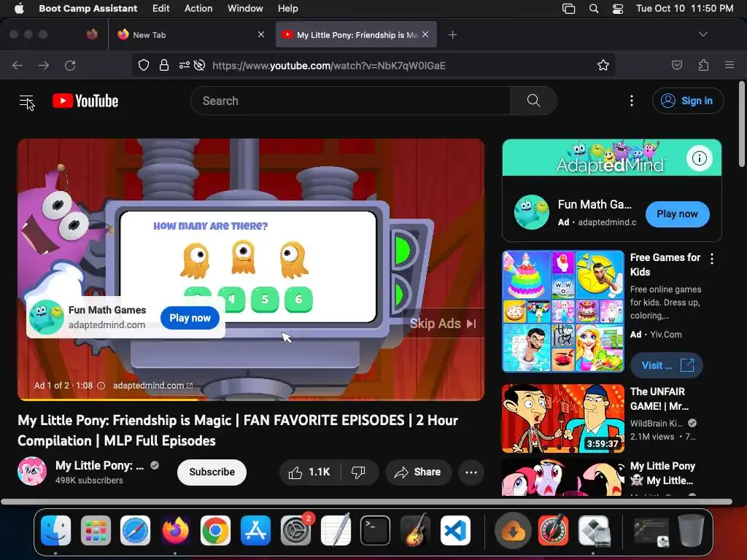Viewport: 747px width, 560px height.
Task: Go forward with the browser forward arrow
Action: pos(44,65)
